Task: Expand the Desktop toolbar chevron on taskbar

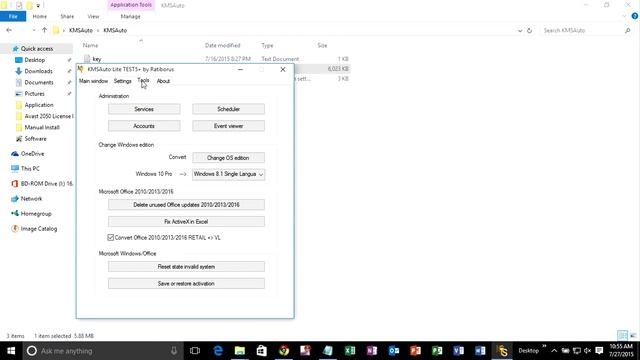Action: pyautogui.click(x=544, y=346)
